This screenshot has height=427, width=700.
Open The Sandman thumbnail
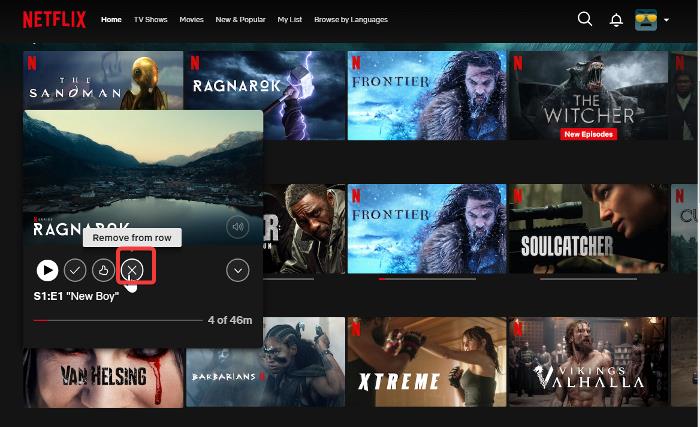tap(103, 80)
